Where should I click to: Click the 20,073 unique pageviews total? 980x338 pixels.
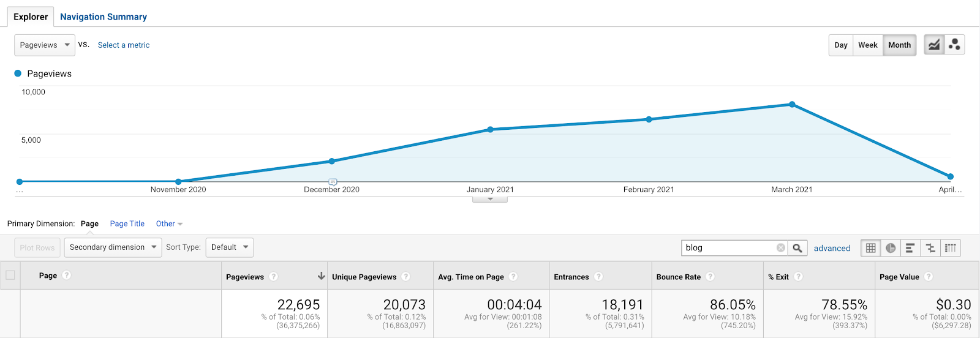coord(404,304)
